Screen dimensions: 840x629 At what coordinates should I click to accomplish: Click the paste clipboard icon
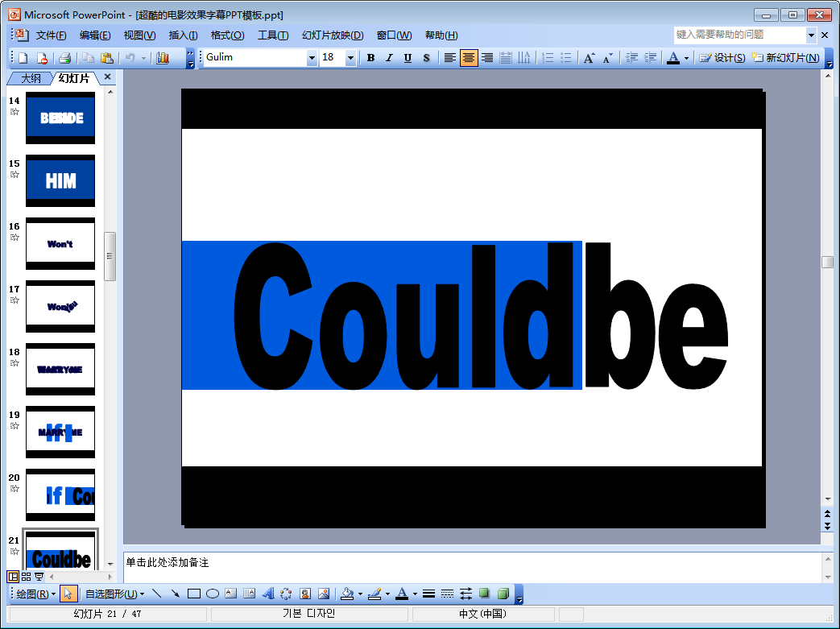coord(106,58)
